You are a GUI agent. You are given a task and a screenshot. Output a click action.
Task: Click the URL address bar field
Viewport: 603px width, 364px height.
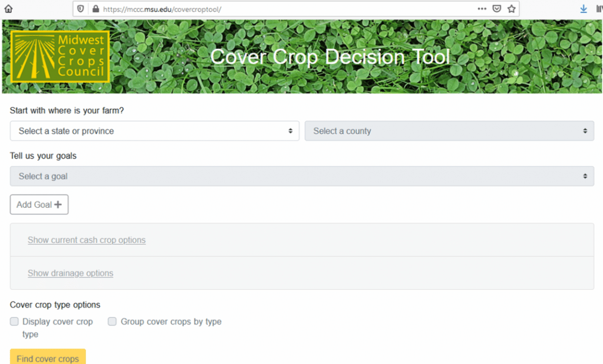283,9
